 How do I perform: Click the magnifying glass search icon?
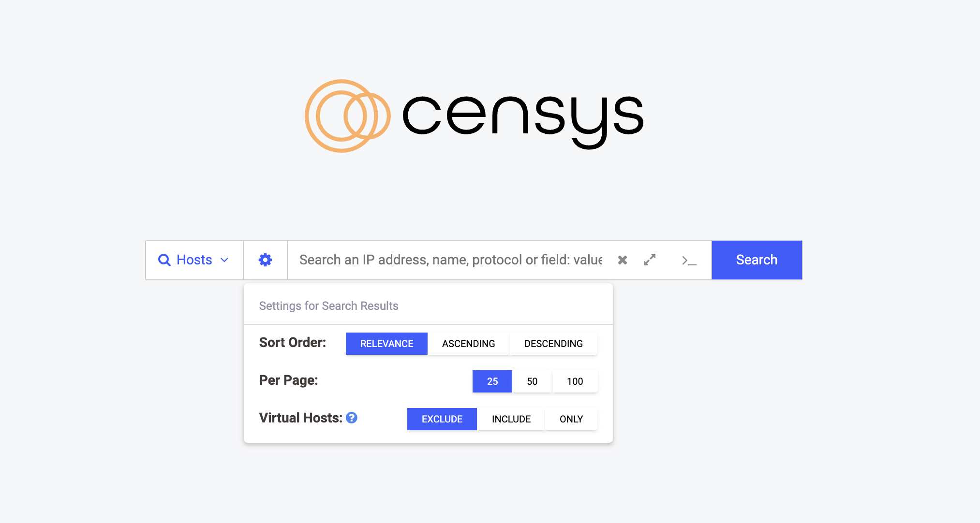pyautogui.click(x=164, y=259)
